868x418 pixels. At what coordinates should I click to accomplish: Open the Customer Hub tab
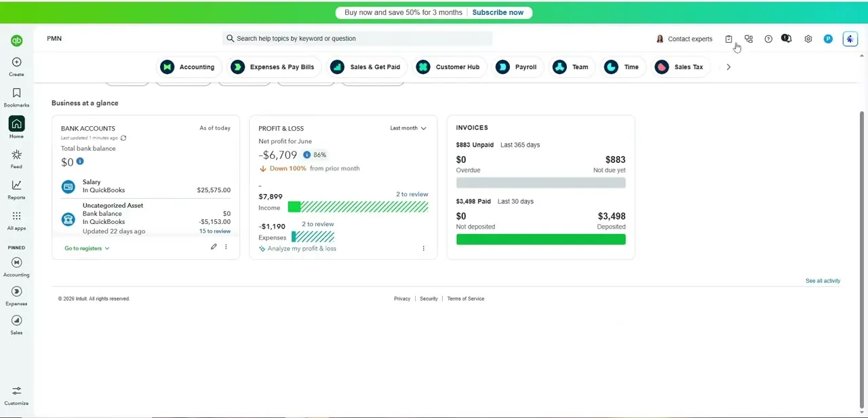click(448, 67)
